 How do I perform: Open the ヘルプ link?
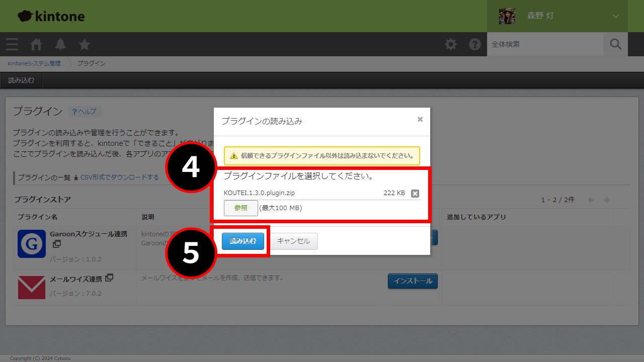[85, 112]
